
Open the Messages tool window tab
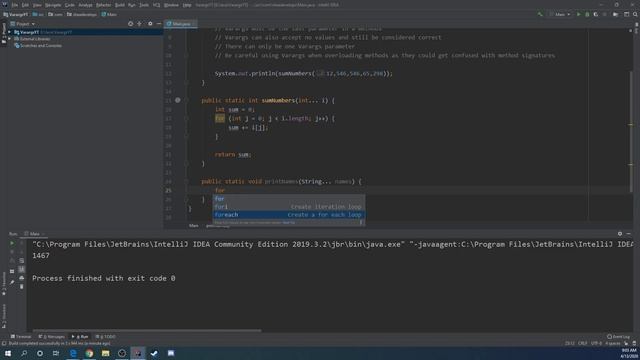tap(51, 337)
